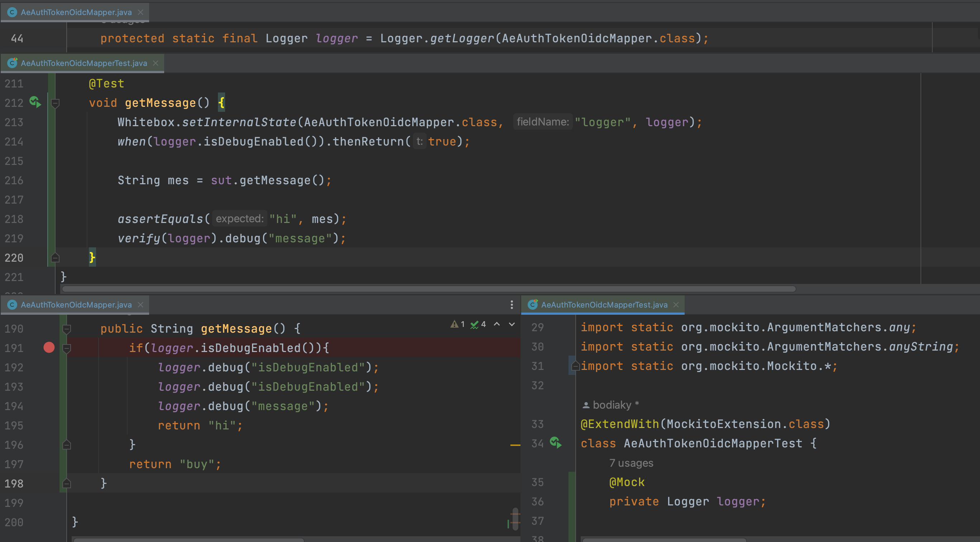This screenshot has width=980, height=542.
Task: Click the test class icon on AeAuthTokenOidcMapperTest.java tab
Action: click(x=12, y=63)
